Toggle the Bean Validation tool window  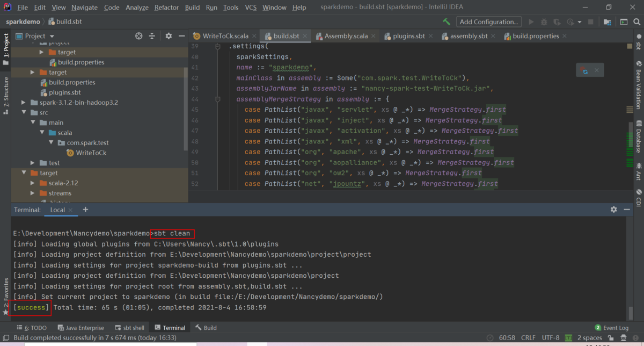(x=639, y=85)
